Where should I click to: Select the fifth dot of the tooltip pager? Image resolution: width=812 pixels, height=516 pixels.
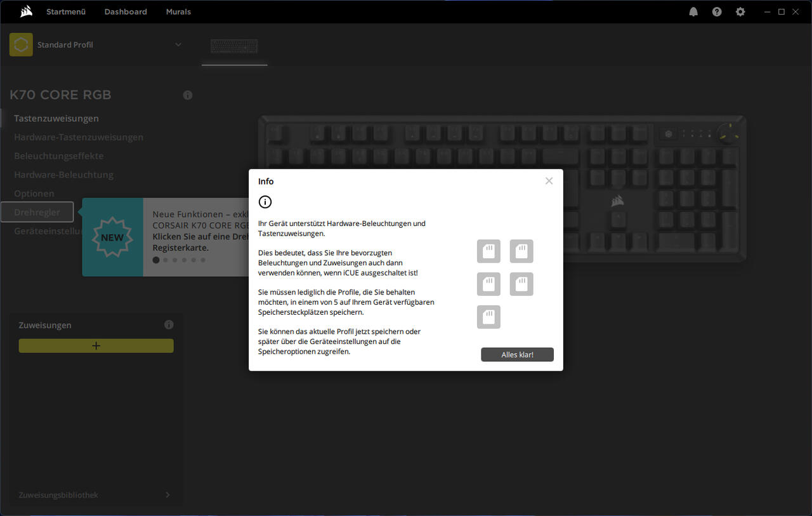[193, 260]
